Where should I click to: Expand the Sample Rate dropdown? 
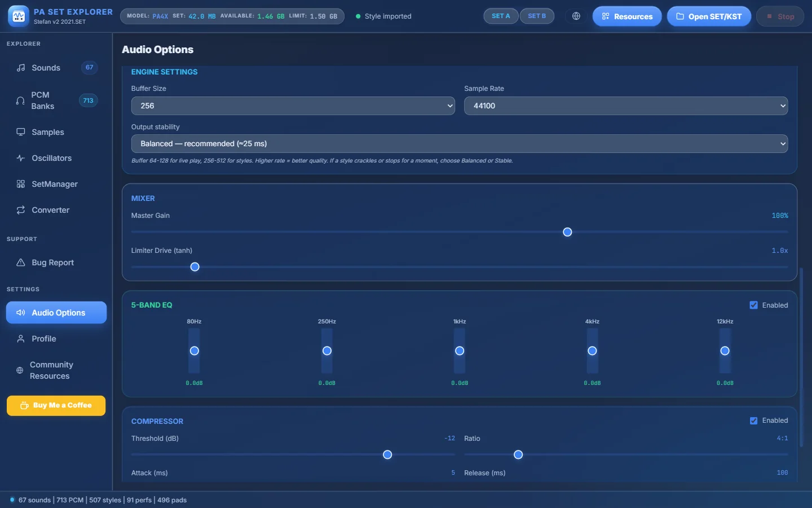point(626,106)
